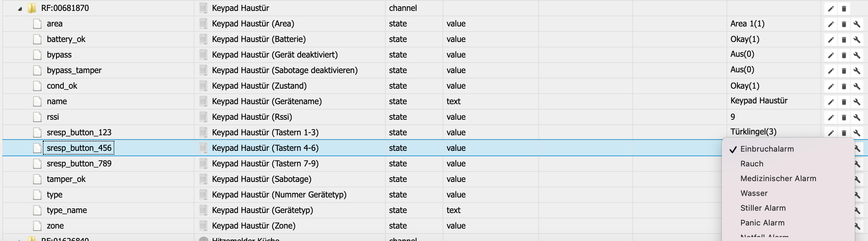Click pencil icon in the name row
Viewport: 868px width, 241px height.
pyautogui.click(x=831, y=102)
